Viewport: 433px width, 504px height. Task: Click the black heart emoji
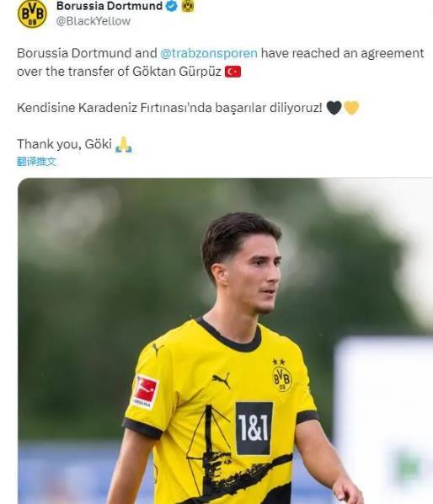tap(334, 108)
